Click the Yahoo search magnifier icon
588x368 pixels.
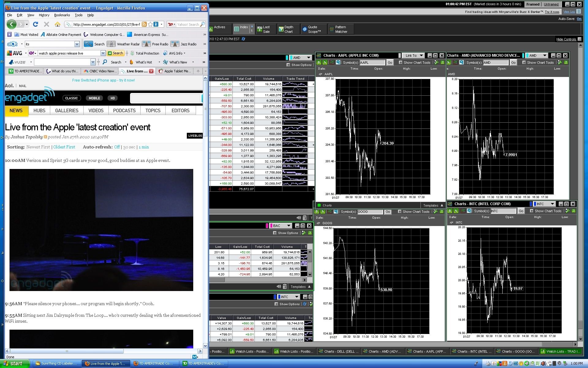click(x=202, y=24)
